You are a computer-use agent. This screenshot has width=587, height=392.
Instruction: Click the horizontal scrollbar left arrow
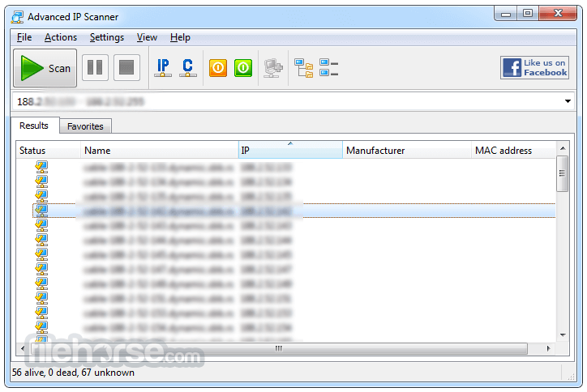(x=23, y=348)
